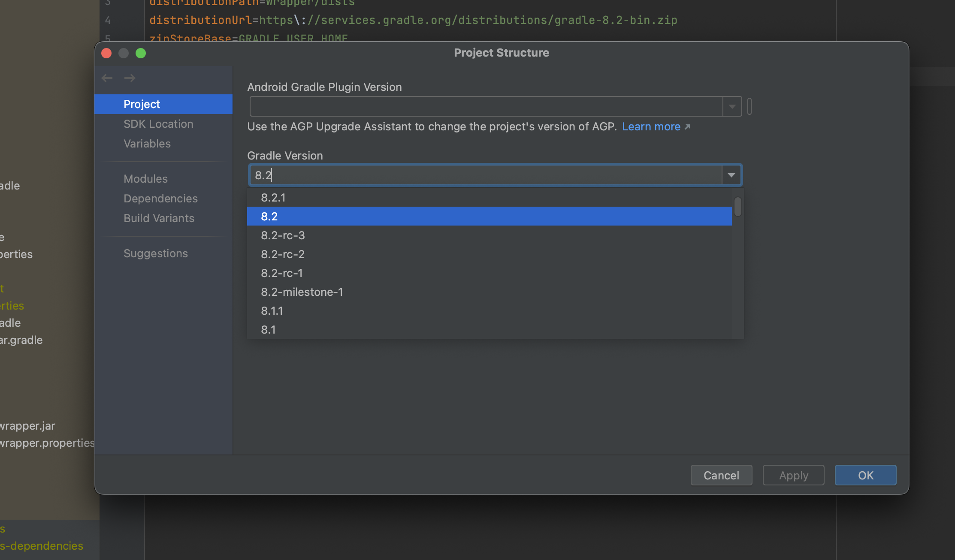Click the version list scrollbar thumb
The width and height of the screenshot is (955, 560).
(738, 207)
